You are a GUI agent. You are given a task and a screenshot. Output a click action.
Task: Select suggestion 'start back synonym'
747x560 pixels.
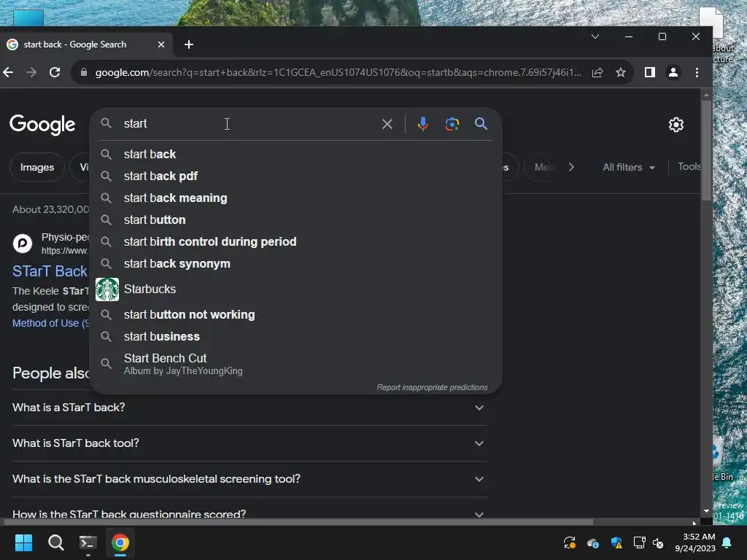click(x=296, y=264)
